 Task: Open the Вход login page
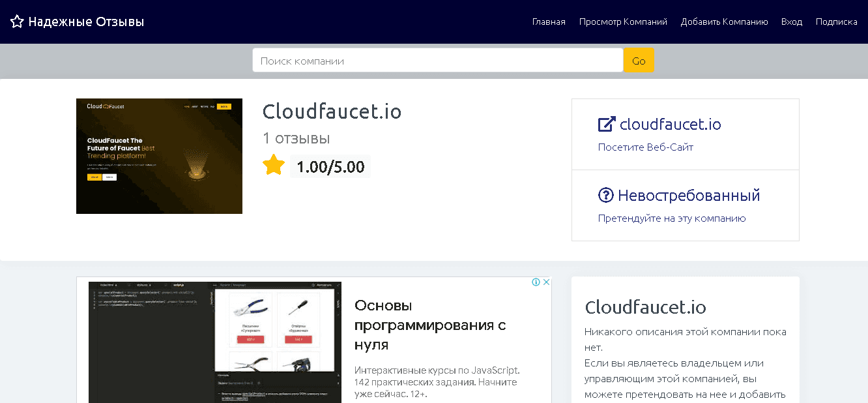(x=792, y=22)
